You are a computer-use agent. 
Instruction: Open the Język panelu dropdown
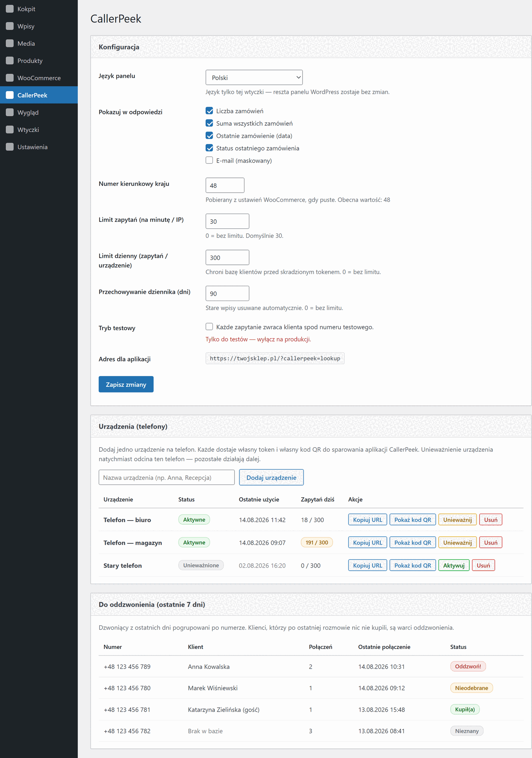pyautogui.click(x=254, y=78)
